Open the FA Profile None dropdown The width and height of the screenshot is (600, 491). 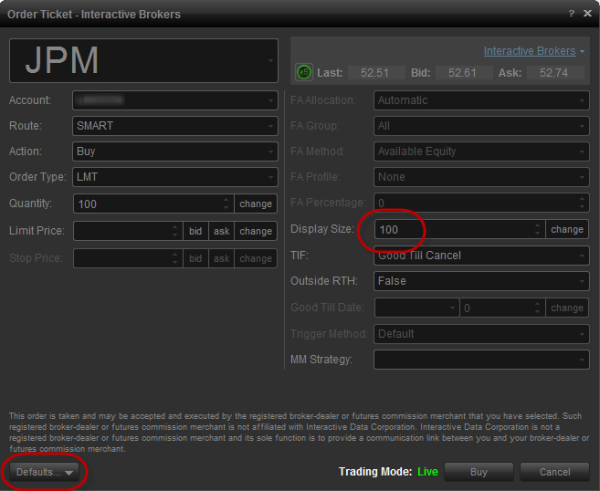pyautogui.click(x=481, y=177)
